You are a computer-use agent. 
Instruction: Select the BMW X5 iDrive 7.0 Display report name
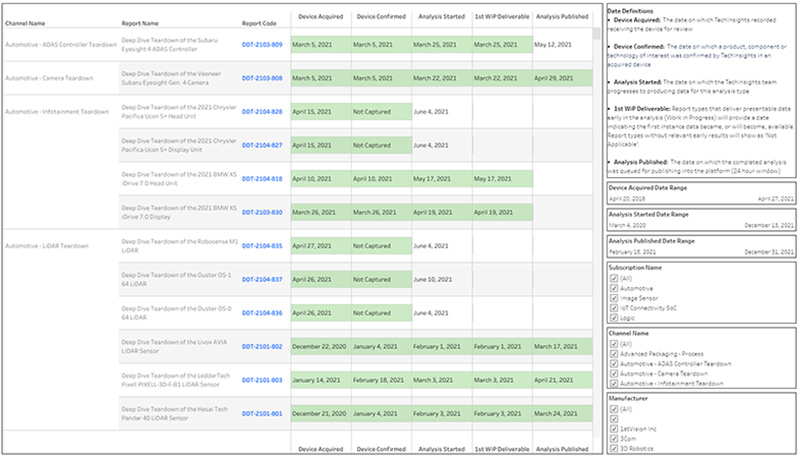coord(179,213)
